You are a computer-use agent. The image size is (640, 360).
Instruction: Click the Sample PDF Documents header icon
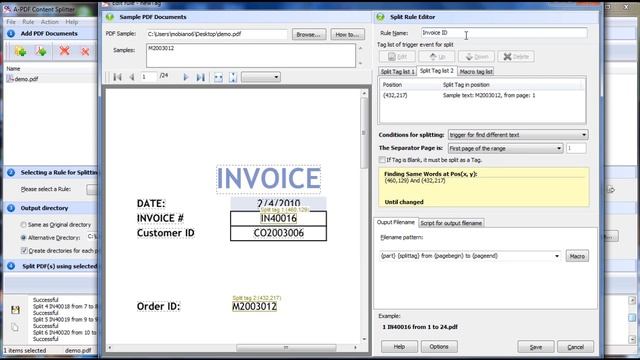tap(110, 17)
